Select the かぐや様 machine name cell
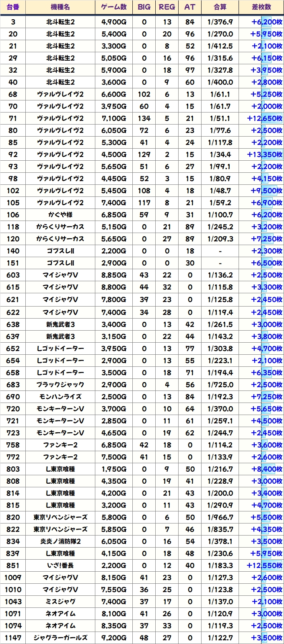The image size is (284, 644). [x=60, y=215]
